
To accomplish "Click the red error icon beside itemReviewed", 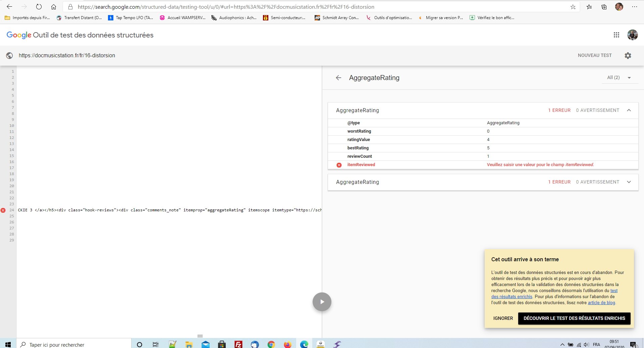I will (x=339, y=165).
